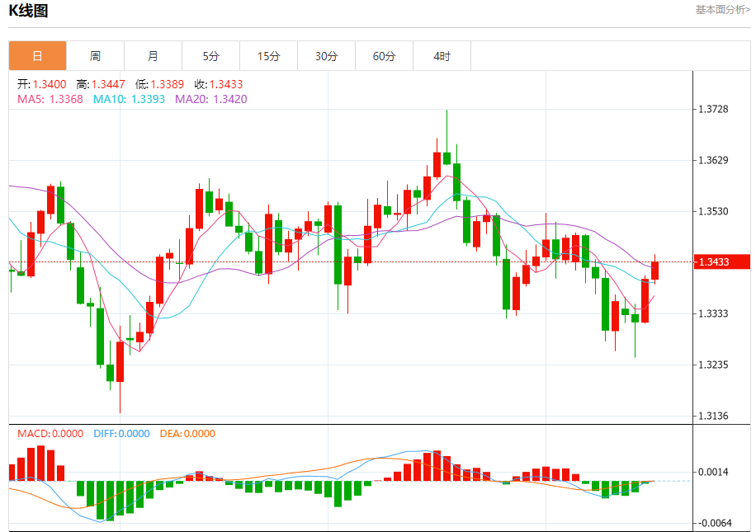
Task: Click the DIFF:0.0000 indicator label
Action: [121, 434]
